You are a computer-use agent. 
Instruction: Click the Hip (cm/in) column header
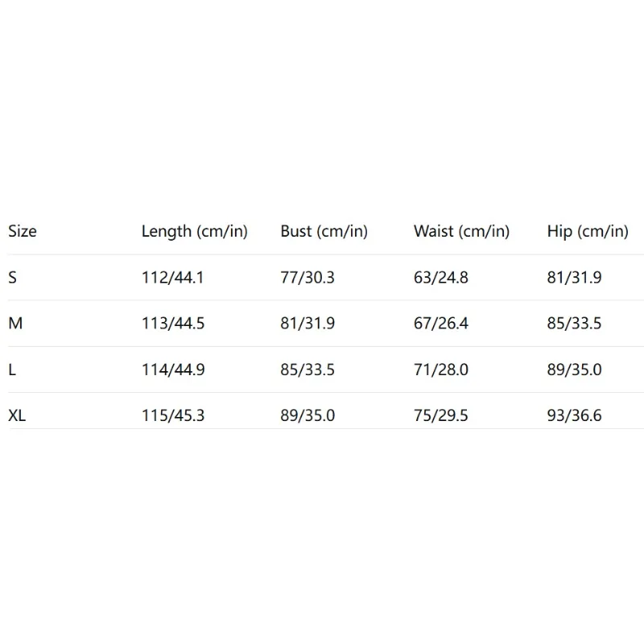(x=588, y=232)
